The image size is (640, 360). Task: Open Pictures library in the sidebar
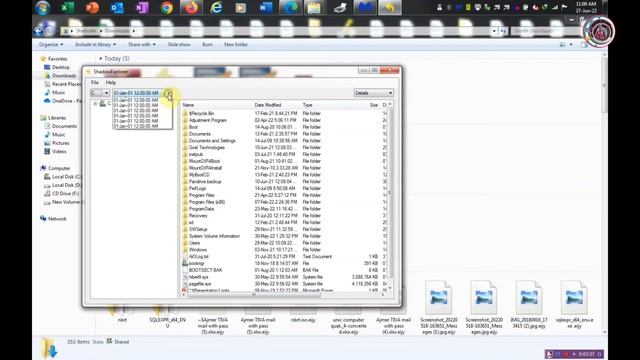[x=60, y=143]
